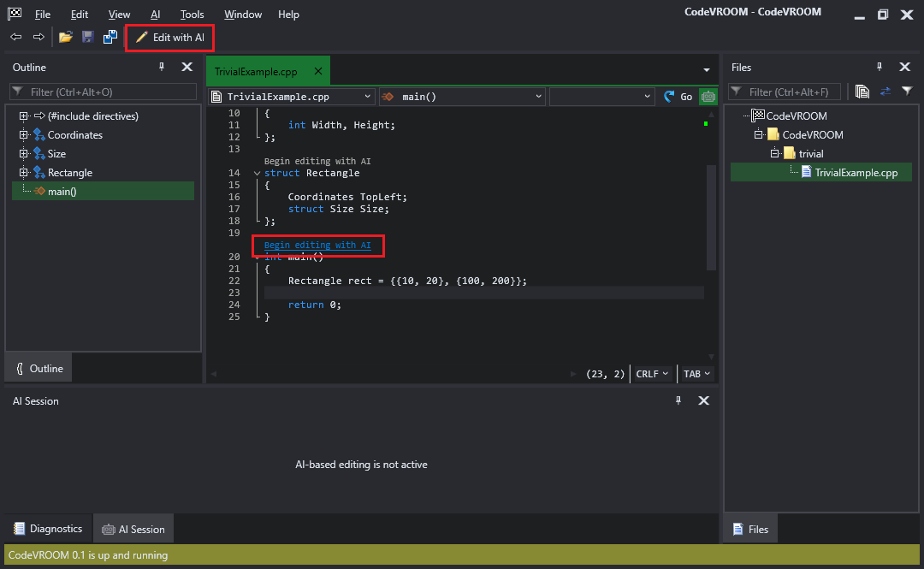Pin the Files panel
The width and height of the screenshot is (924, 569).
880,68
